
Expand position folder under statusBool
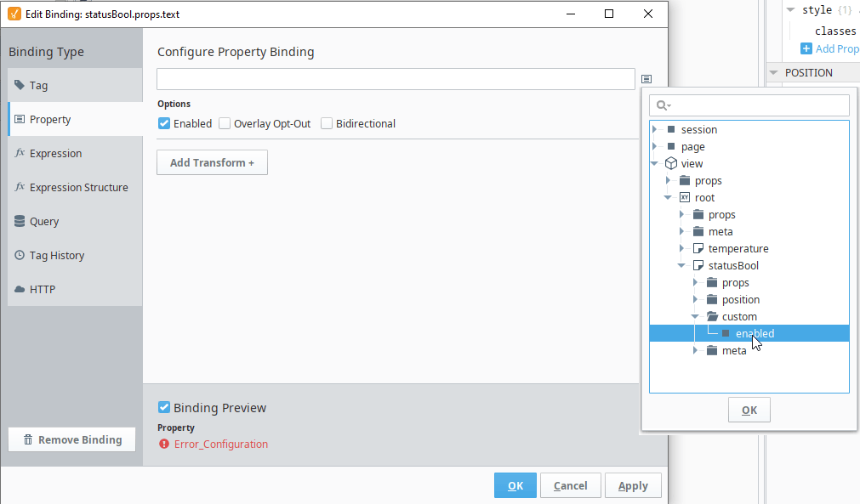click(696, 299)
